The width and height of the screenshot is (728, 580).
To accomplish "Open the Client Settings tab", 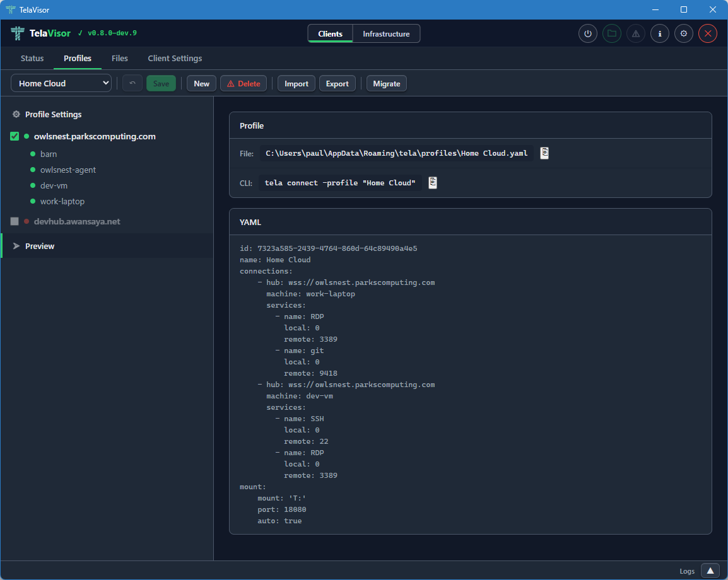I will coord(175,58).
